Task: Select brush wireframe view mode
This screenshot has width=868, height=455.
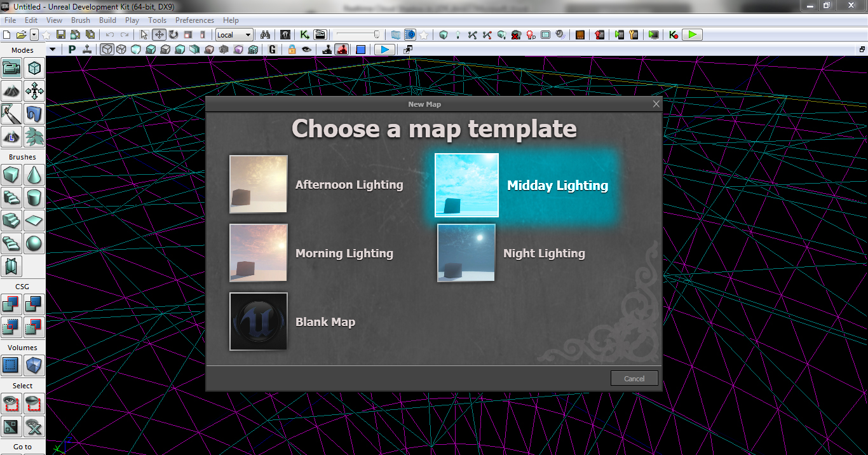Action: coord(107,50)
